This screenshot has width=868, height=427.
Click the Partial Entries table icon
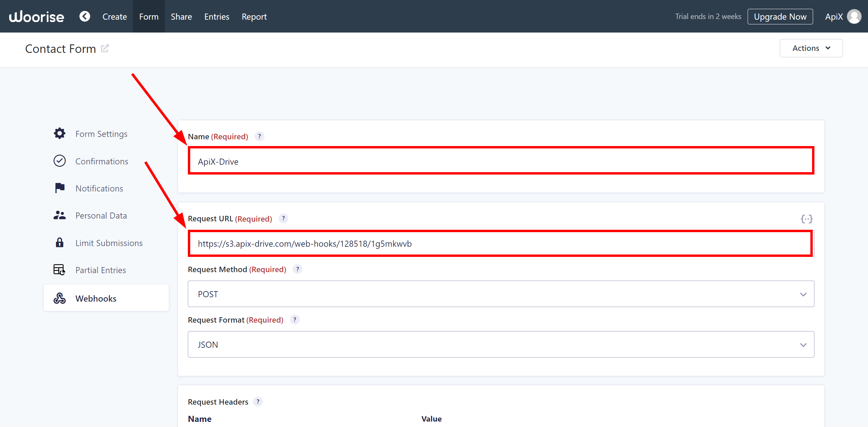click(60, 270)
